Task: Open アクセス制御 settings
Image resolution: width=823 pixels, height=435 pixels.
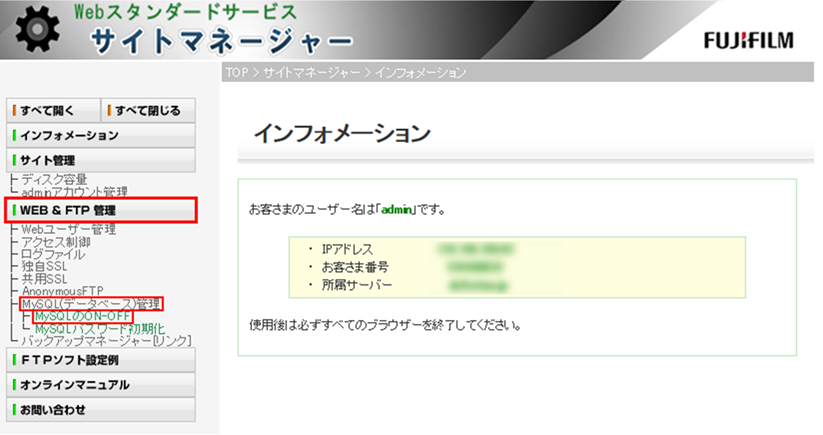Action: point(56,242)
